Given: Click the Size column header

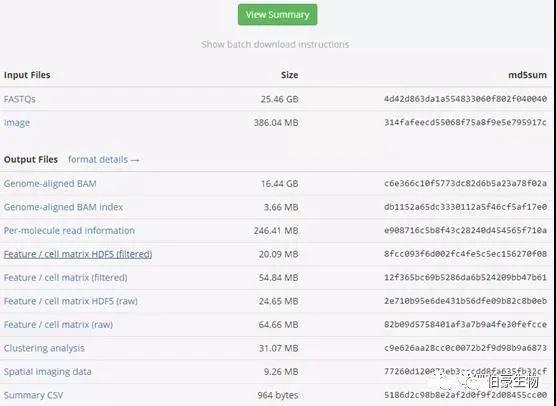Looking at the screenshot, I should [x=289, y=75].
